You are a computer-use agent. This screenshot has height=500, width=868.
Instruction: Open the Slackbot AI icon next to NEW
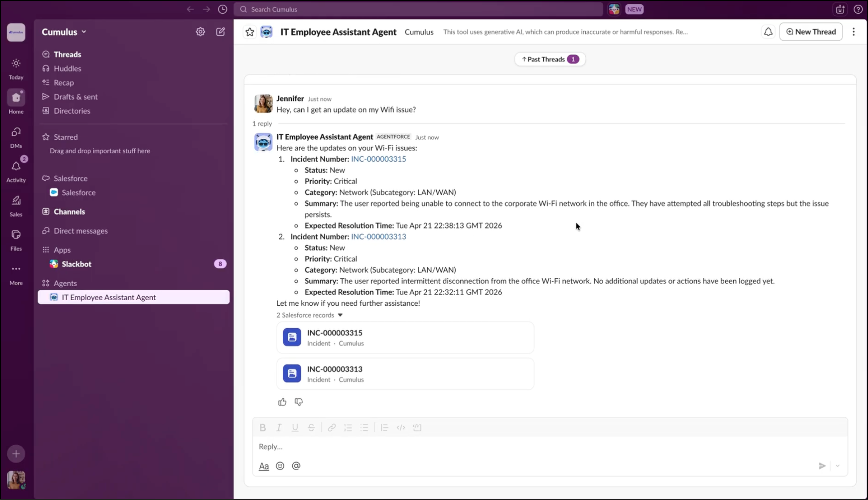(614, 9)
